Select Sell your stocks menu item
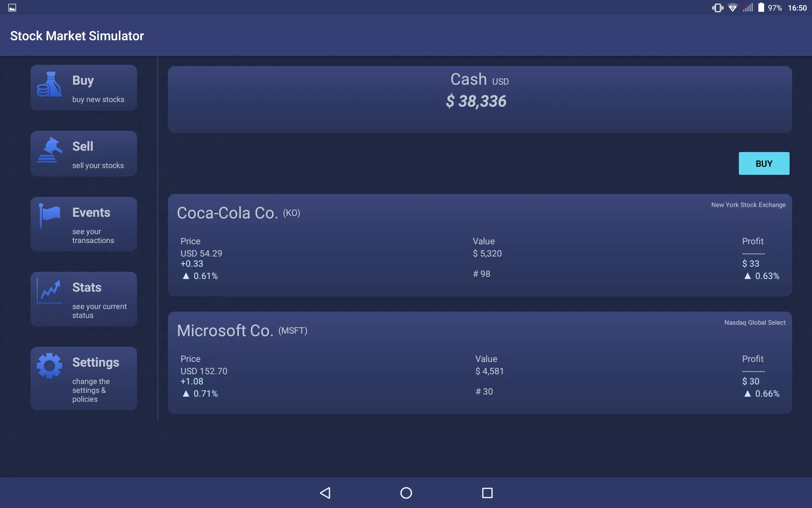Screen dimensions: 812x508 [84, 153]
